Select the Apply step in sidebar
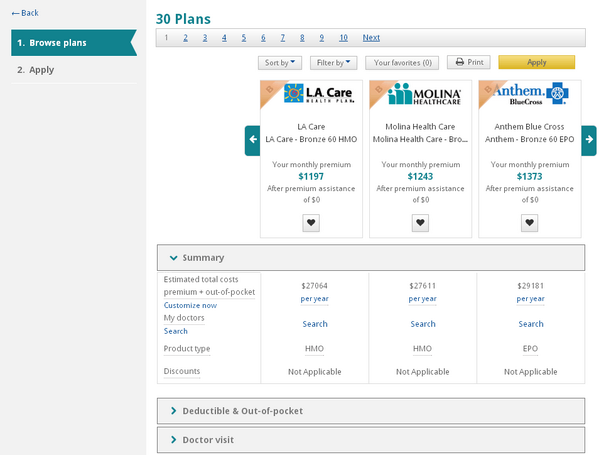The height and width of the screenshot is (455, 599). point(36,70)
